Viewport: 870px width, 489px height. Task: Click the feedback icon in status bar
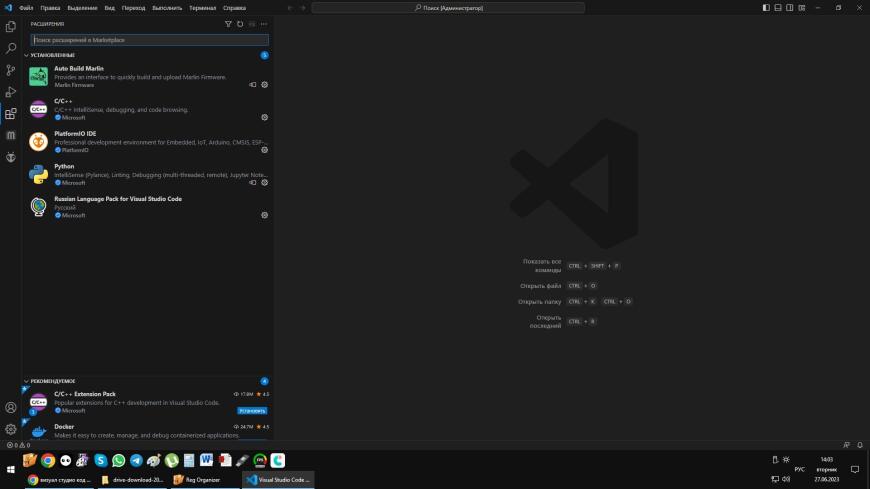point(846,445)
